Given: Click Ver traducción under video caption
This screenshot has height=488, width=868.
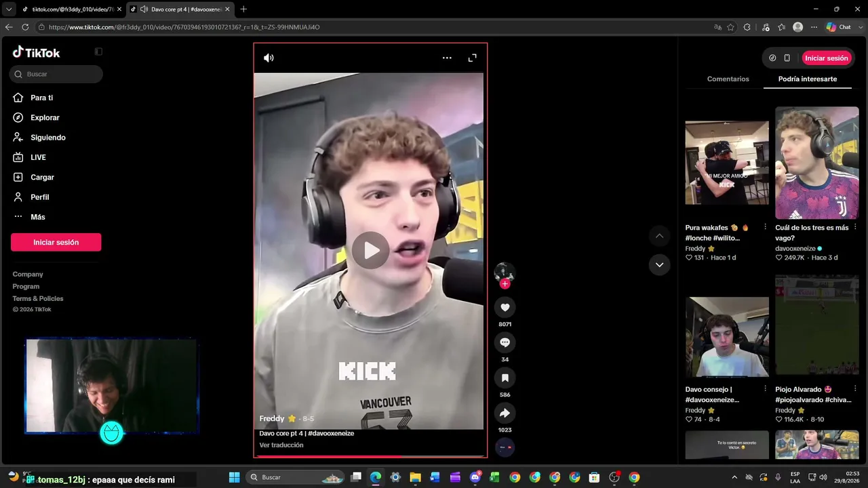Looking at the screenshot, I should pyautogui.click(x=281, y=445).
